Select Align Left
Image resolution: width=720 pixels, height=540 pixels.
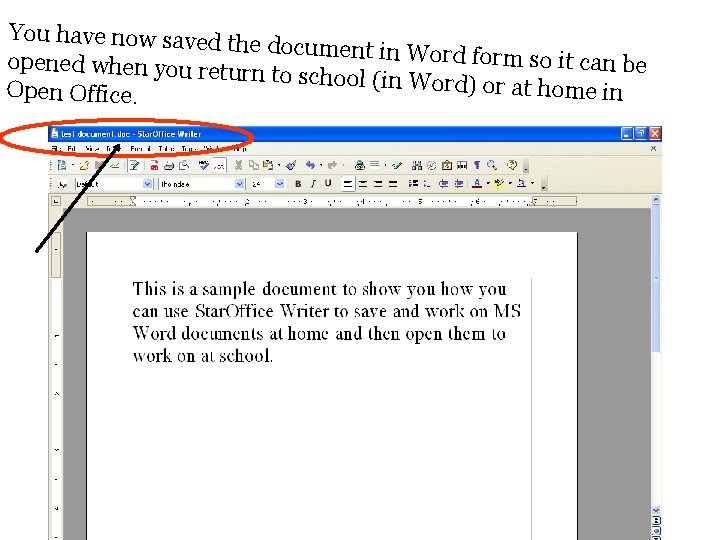(x=348, y=184)
